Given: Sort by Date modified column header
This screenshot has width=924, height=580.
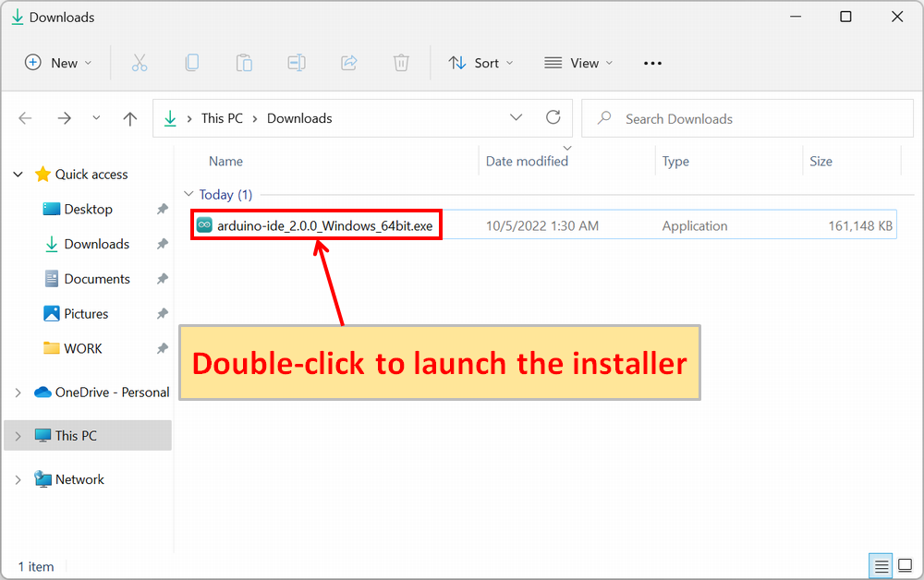Looking at the screenshot, I should coord(527,162).
